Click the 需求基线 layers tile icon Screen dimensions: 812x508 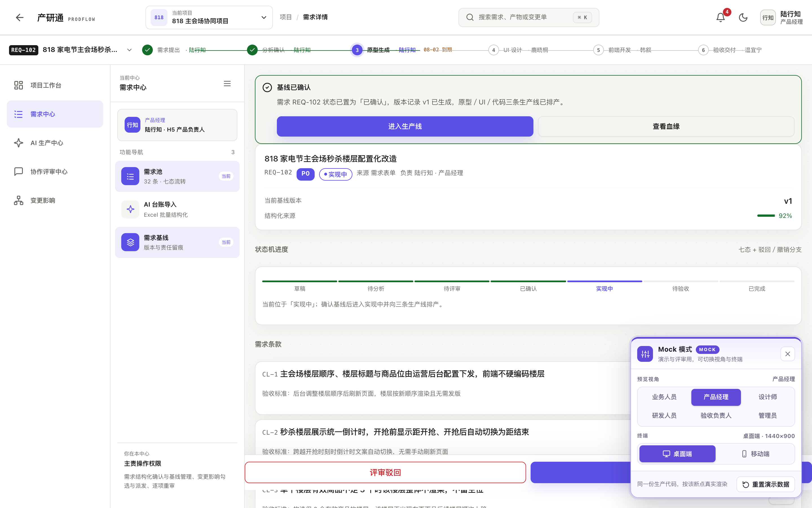[x=130, y=242]
